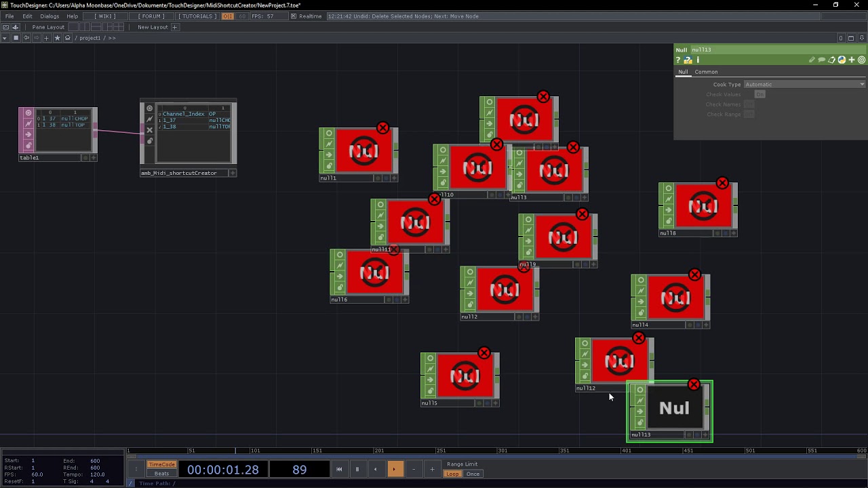Open the Cook Type dropdown
868x488 pixels.
805,85
